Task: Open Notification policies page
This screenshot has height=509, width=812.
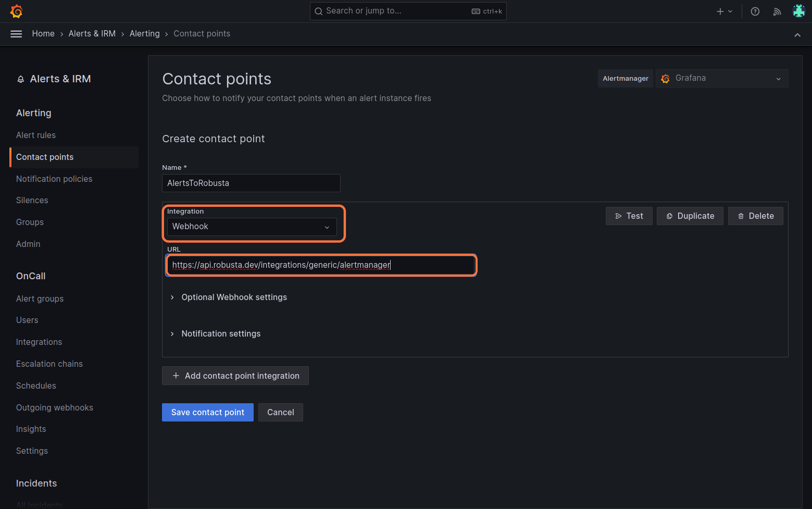Action: point(54,179)
